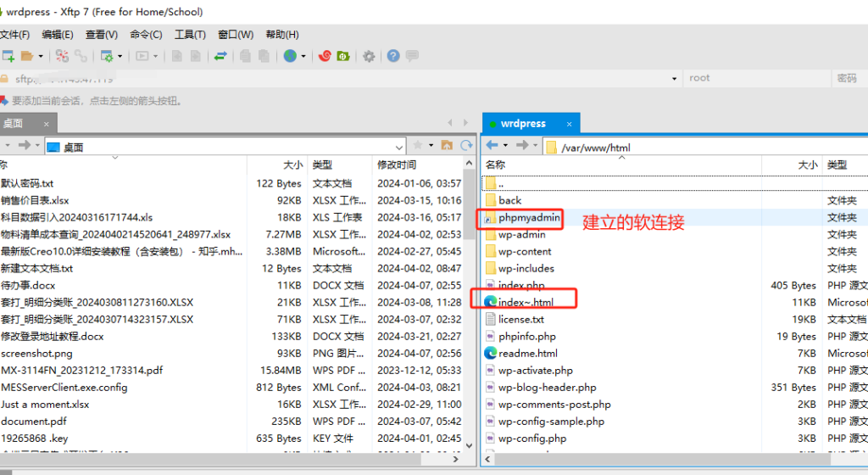This screenshot has width=868, height=475.
Task: Expand the Session Properties dropdown arrow
Action: [120, 56]
